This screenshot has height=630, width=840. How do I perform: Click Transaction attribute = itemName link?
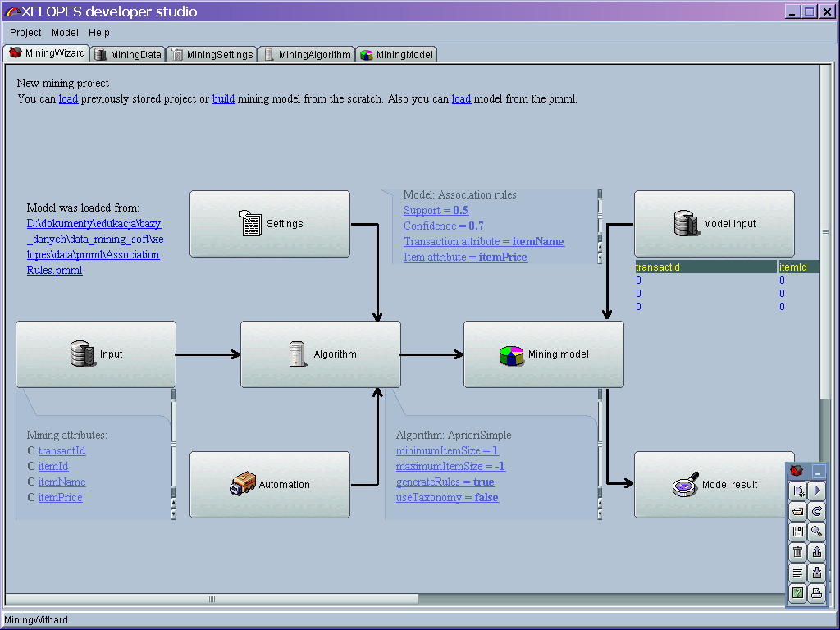click(484, 242)
